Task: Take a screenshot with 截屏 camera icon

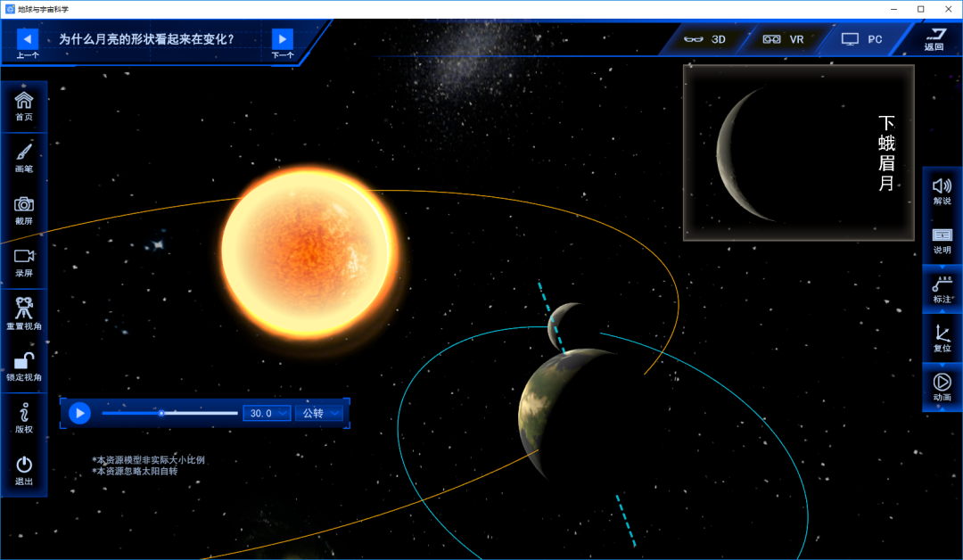Action: click(x=24, y=210)
